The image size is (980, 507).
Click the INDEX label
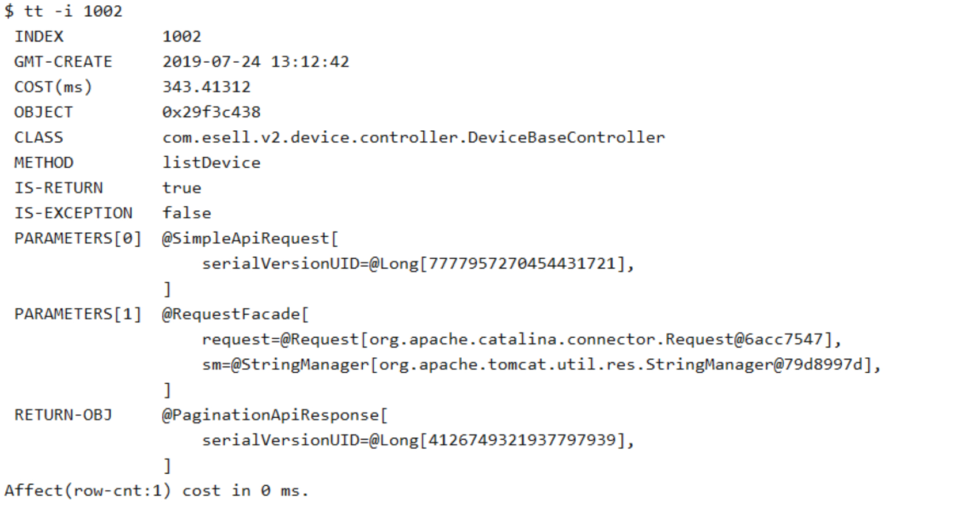point(39,37)
